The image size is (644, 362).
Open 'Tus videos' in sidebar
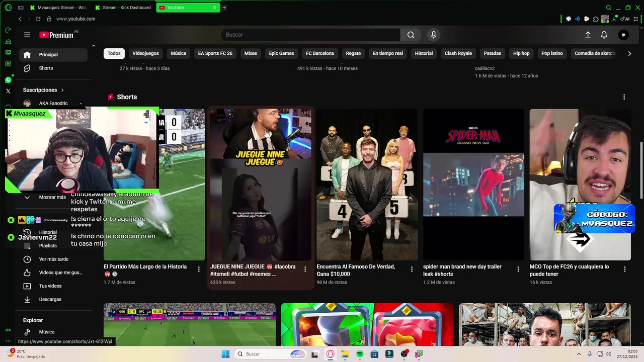(53, 286)
